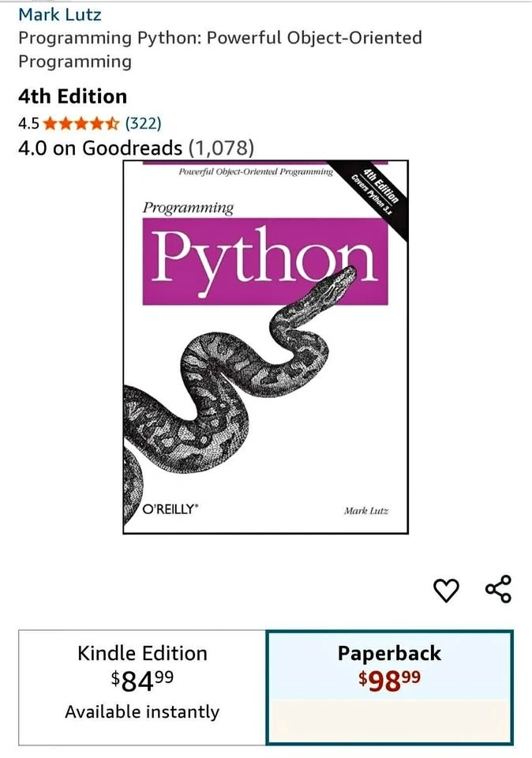Click the $98.99 Paperback price
This screenshot has height=758, width=532.
point(389,680)
